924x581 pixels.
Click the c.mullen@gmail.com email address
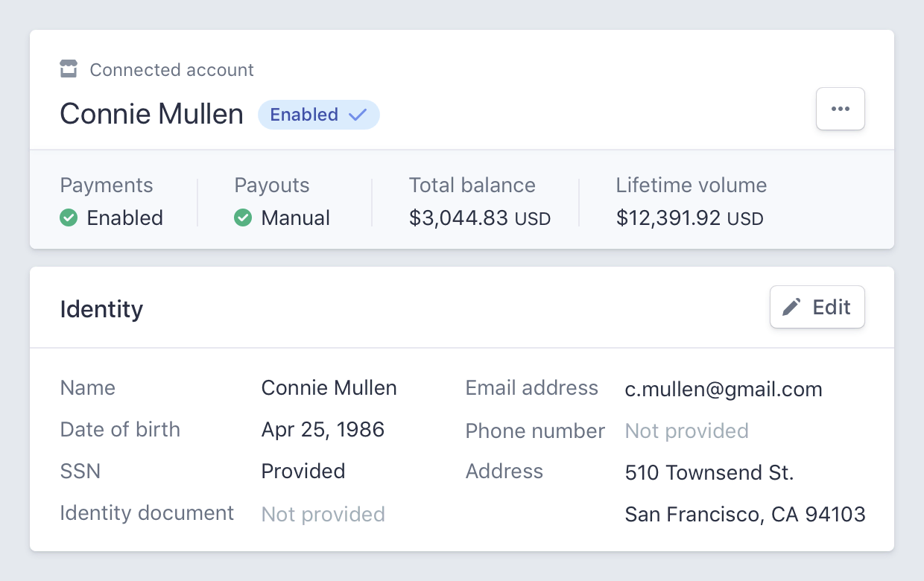(x=724, y=389)
